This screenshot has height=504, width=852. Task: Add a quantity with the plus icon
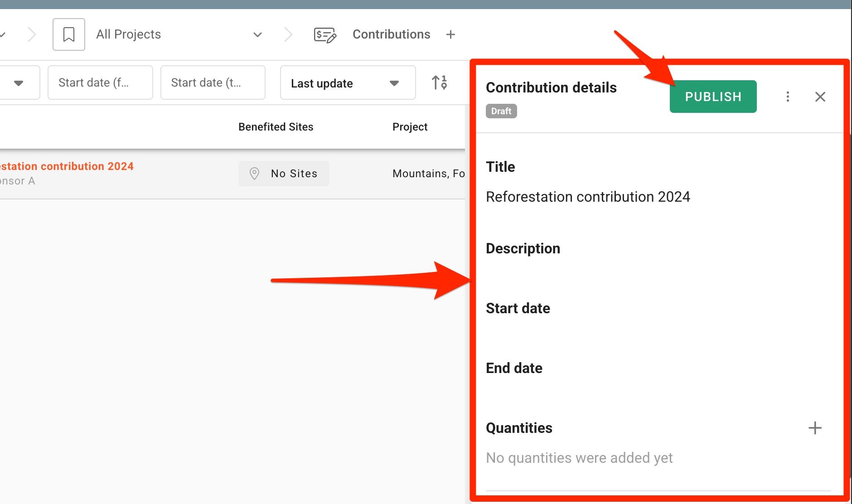point(815,428)
